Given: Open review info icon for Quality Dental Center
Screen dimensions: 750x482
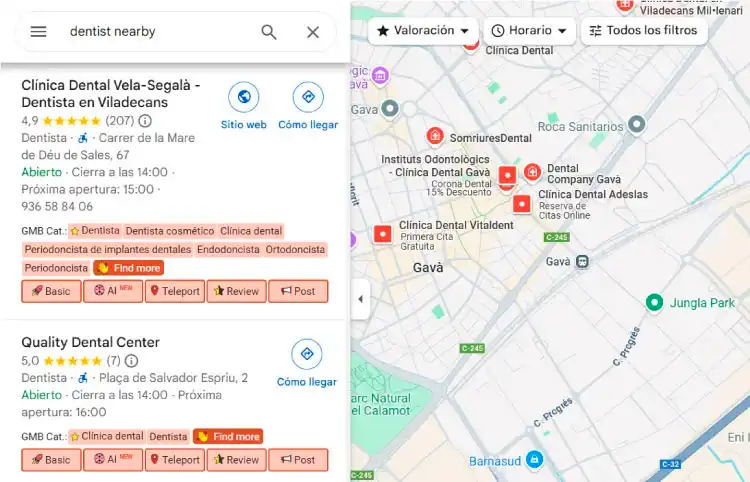Looking at the screenshot, I should (131, 361).
